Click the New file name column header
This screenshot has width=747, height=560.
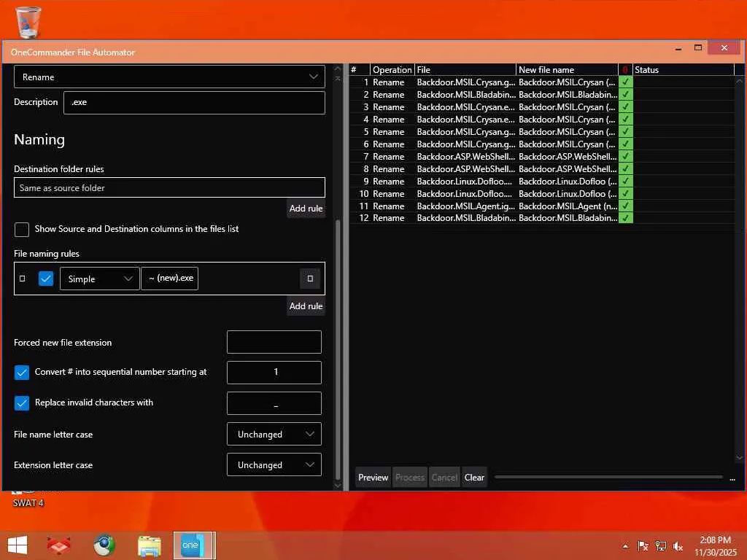pos(567,69)
